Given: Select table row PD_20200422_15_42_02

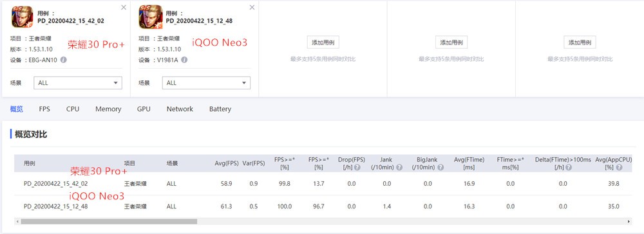Looking at the screenshot, I should tap(323, 184).
